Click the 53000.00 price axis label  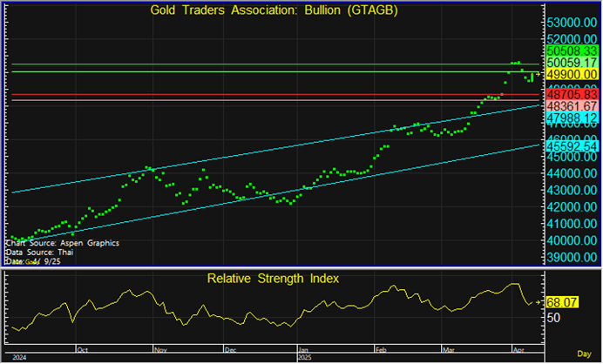click(x=573, y=24)
